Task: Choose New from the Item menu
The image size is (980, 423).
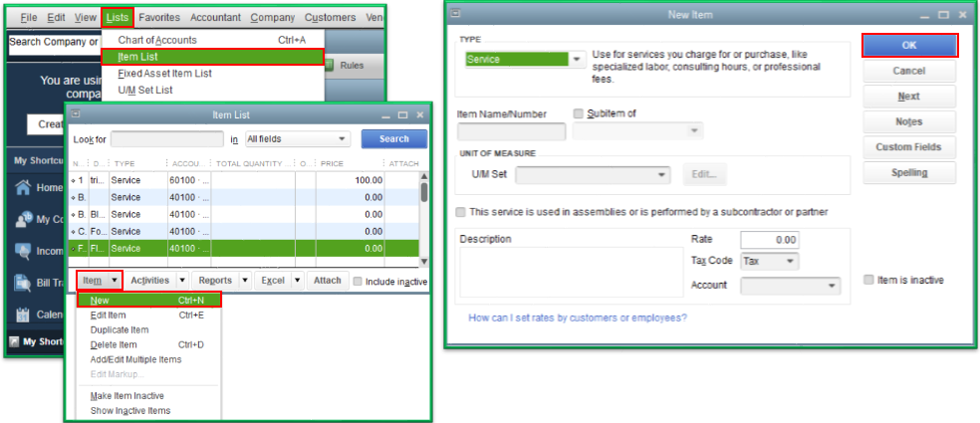Action: 149,300
